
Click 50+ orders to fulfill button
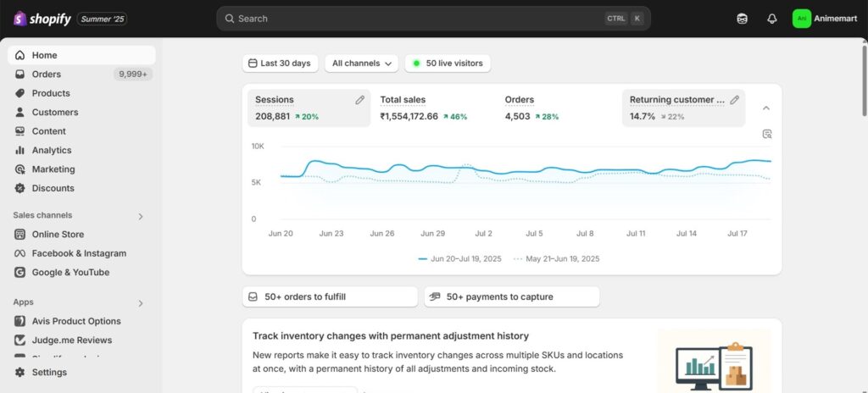(x=330, y=296)
